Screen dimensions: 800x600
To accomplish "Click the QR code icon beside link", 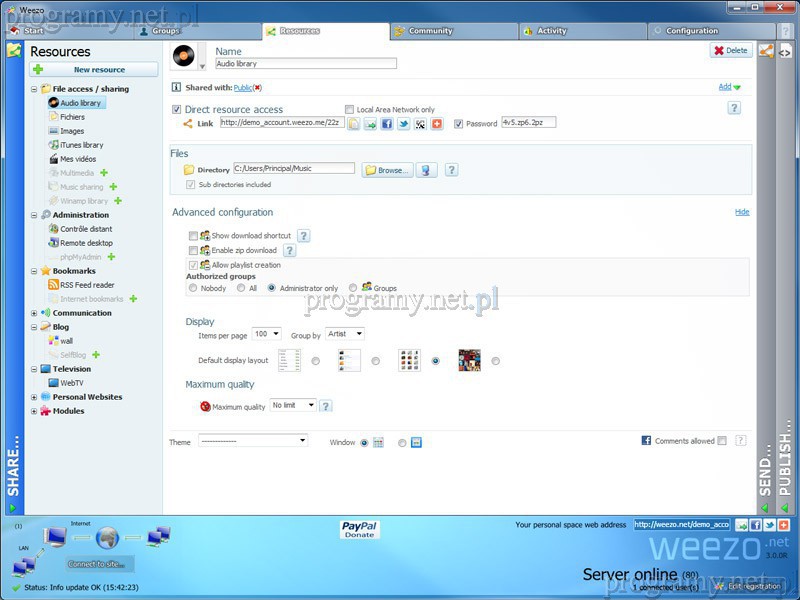I will [x=420, y=124].
